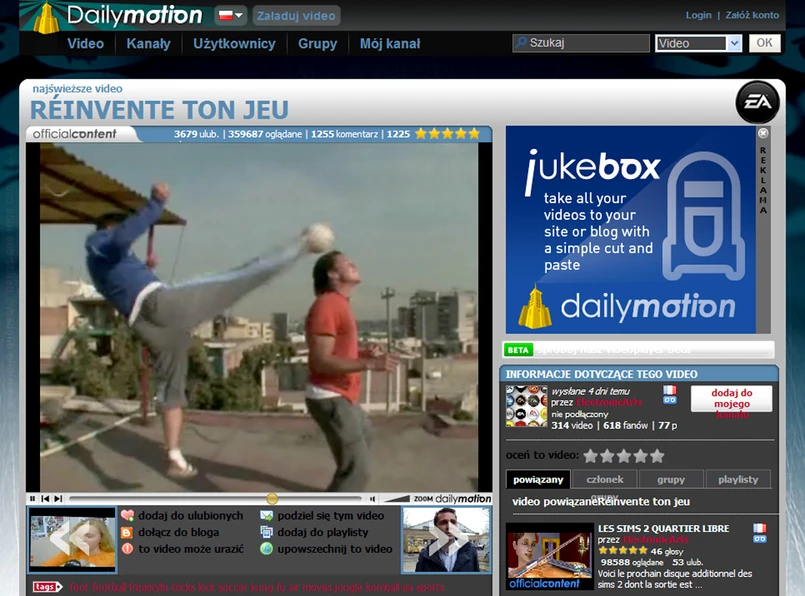805x596 pixels.
Task: Click the video progress slider knob
Action: coord(272,498)
